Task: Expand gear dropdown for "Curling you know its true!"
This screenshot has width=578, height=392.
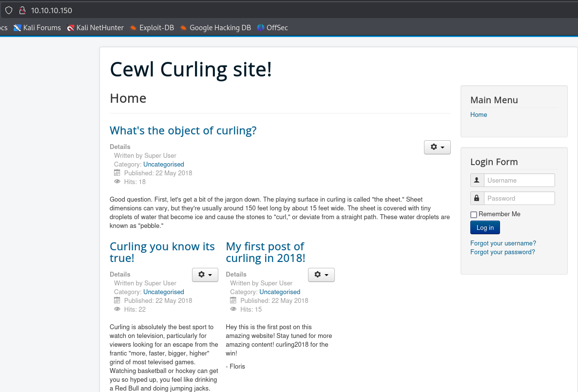Action: pos(205,275)
